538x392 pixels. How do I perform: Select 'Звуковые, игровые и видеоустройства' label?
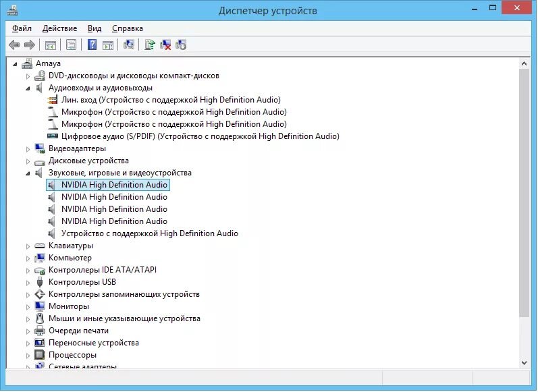pyautogui.click(x=119, y=173)
